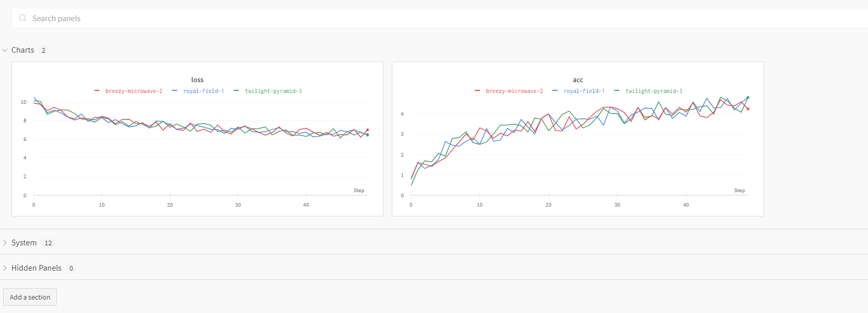Click the blue royal-field-1 dash in loss legend
868x313 pixels.
(x=175, y=91)
